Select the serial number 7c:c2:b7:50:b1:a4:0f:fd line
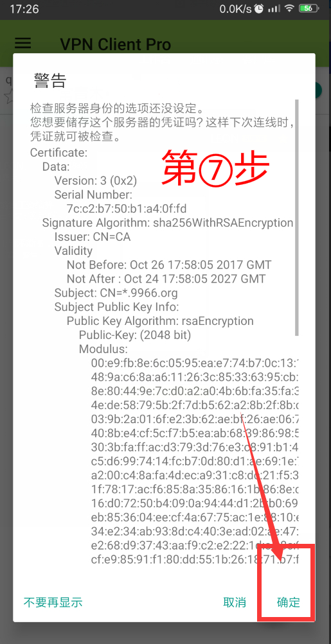The height and width of the screenshot is (644, 331). coord(127,208)
